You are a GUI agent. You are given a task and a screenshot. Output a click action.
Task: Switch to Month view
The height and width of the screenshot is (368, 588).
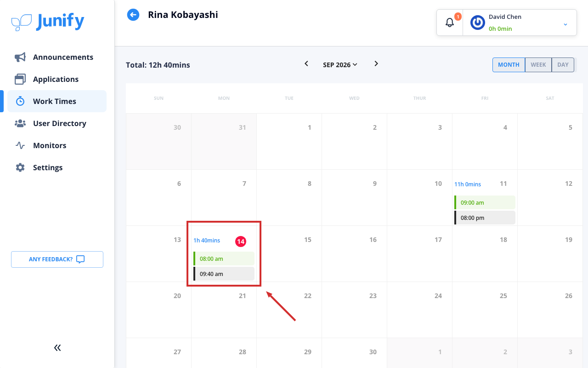tap(509, 65)
